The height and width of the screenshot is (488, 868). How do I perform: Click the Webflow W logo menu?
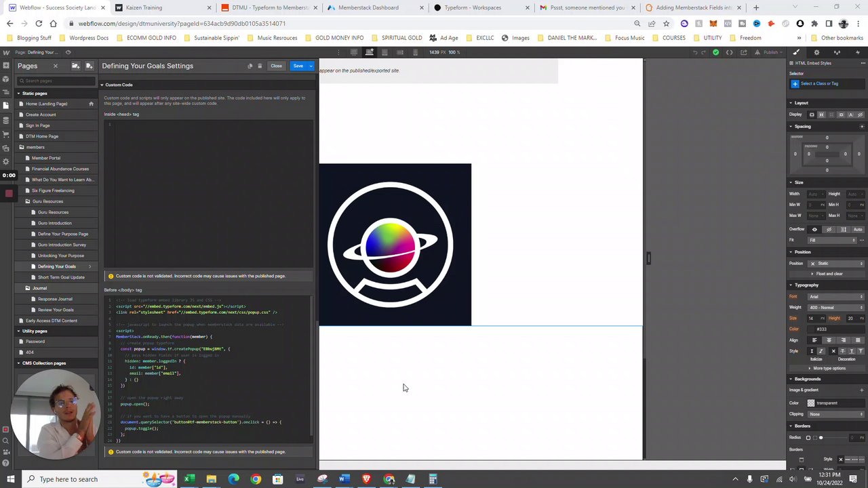tap(6, 52)
